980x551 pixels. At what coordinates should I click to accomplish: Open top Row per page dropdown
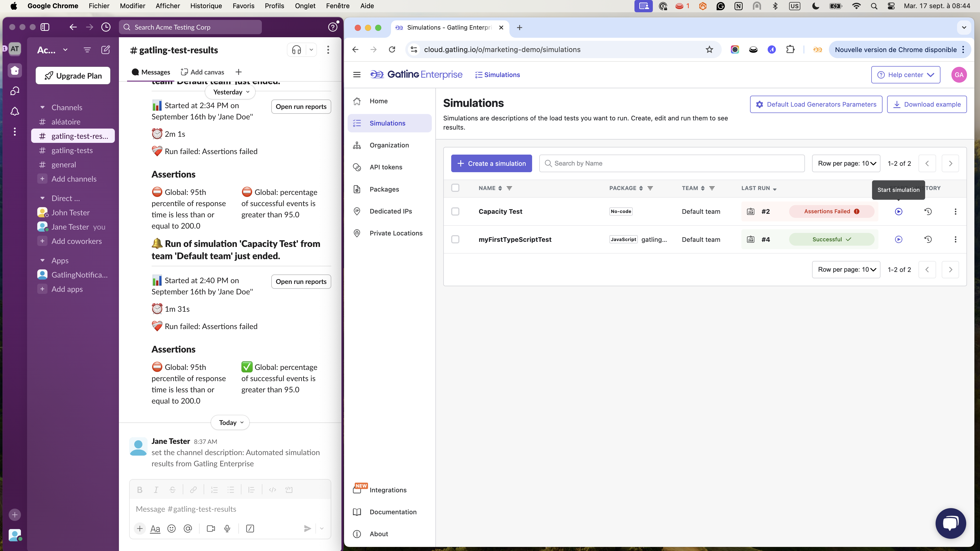coord(846,164)
